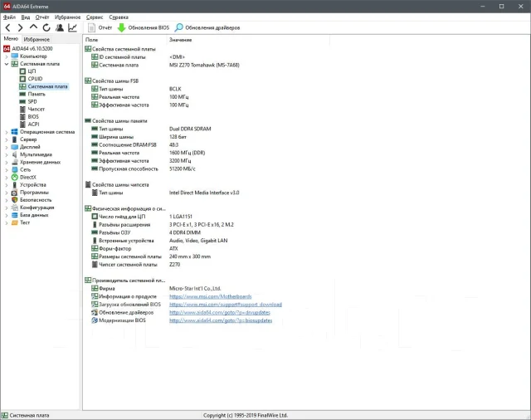Switch to the Избранное tab in the sidebar
Screen dimensions: 531x420
(x=37, y=39)
